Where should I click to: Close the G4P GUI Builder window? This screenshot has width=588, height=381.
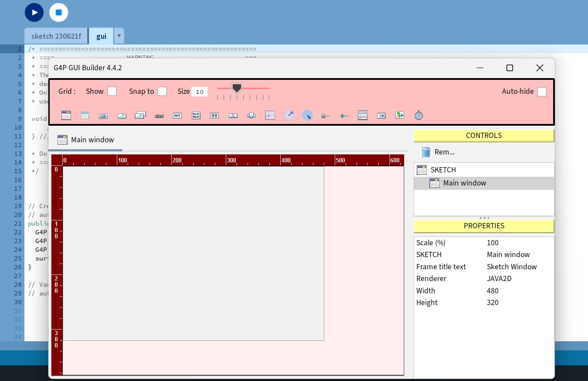pos(540,68)
